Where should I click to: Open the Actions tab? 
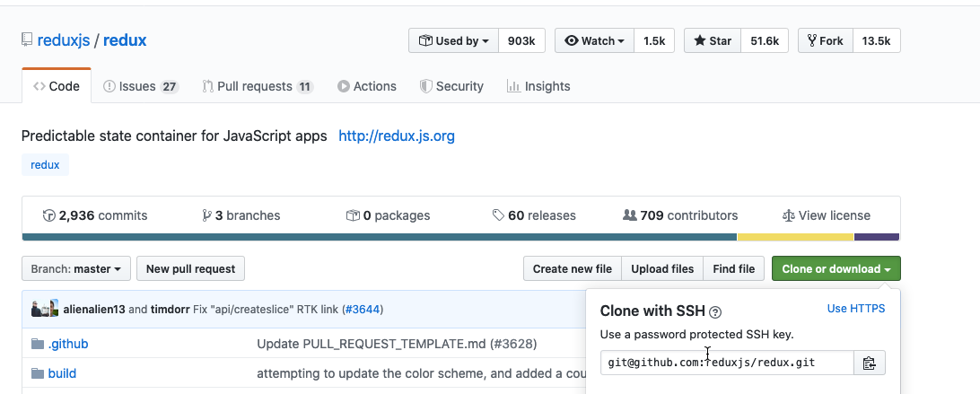(367, 86)
